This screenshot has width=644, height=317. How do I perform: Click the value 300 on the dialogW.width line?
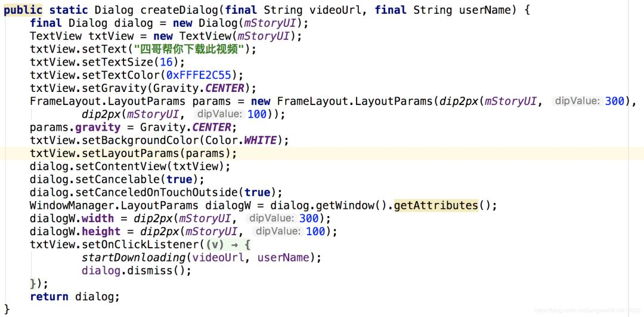[x=309, y=218]
